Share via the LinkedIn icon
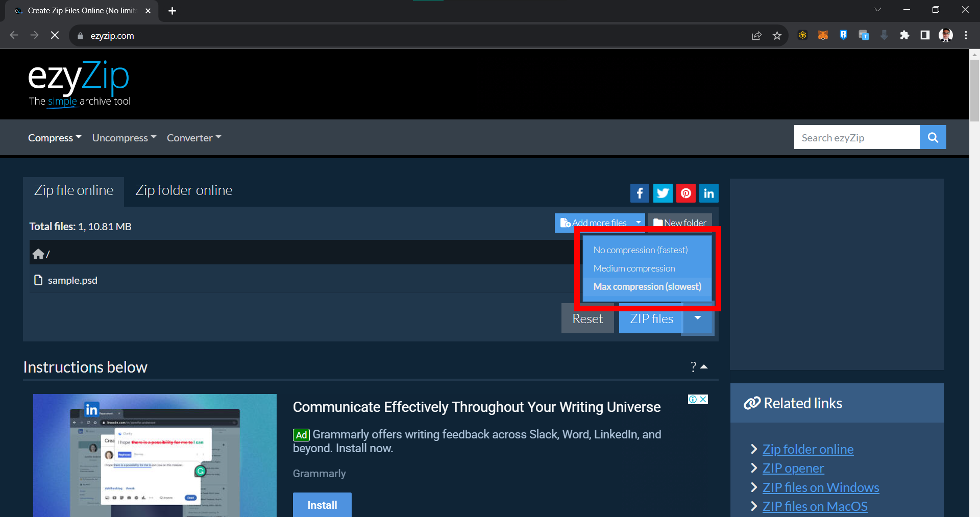 tap(708, 193)
